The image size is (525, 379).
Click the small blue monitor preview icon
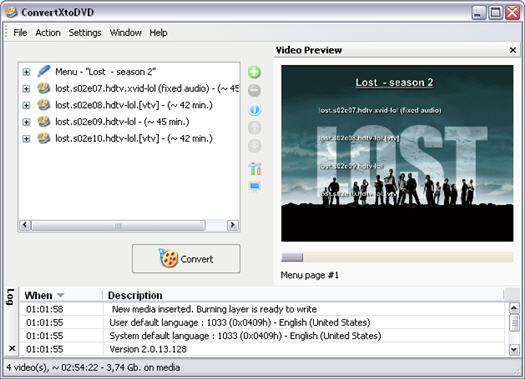255,186
